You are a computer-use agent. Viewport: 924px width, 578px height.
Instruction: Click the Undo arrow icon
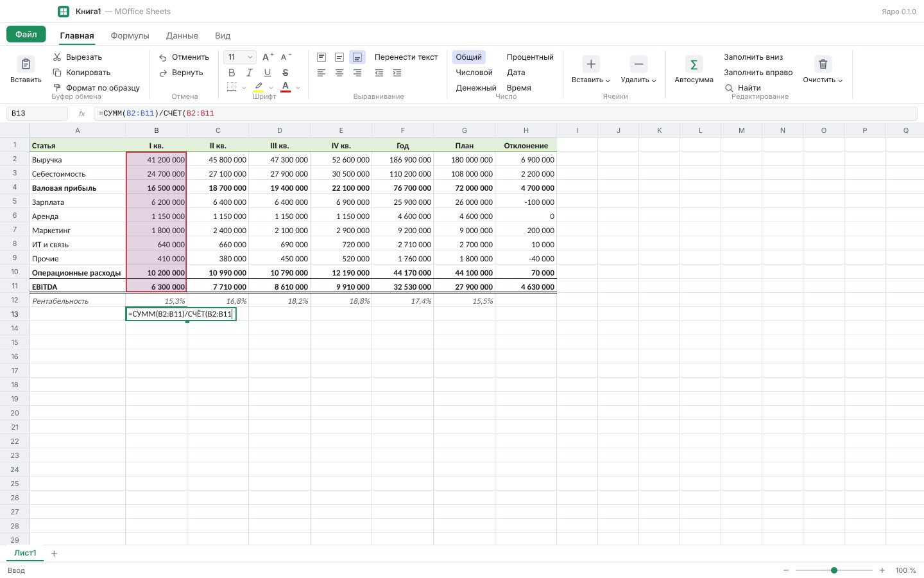pyautogui.click(x=163, y=57)
